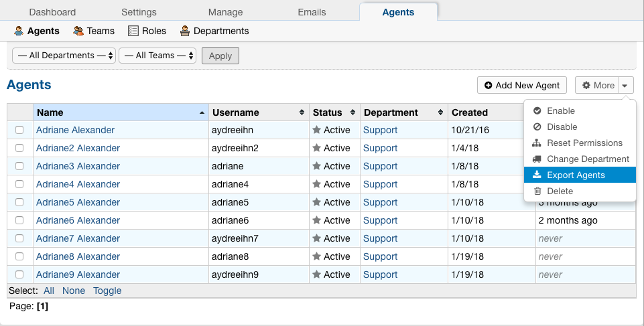This screenshot has width=644, height=326.
Task: Click username cell aydreeihn7
Action: tap(235, 239)
